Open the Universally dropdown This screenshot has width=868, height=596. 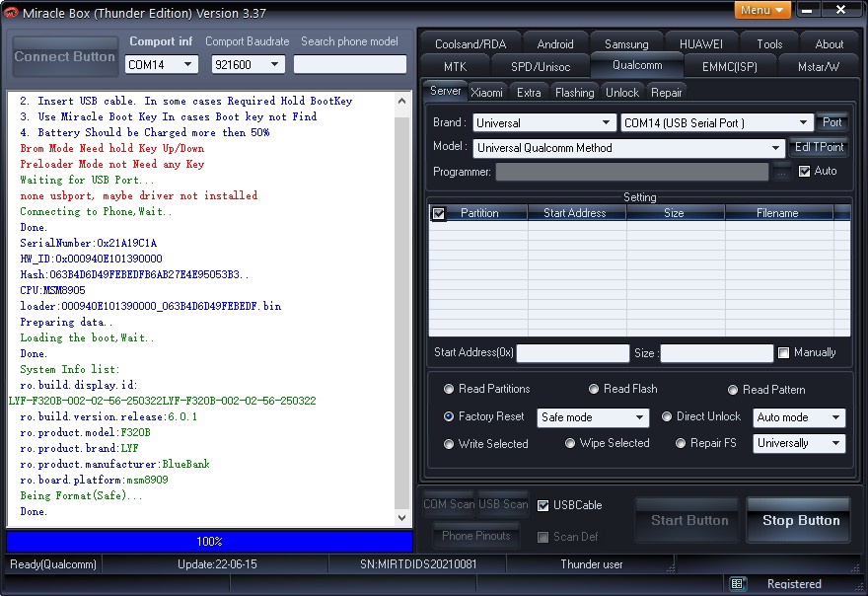tap(799, 443)
